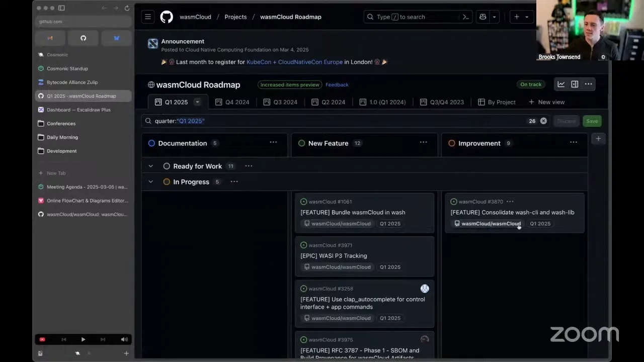The width and height of the screenshot is (644, 362).
Task: Switch to the Q3/Q4 2023 view tab
Action: point(442,102)
